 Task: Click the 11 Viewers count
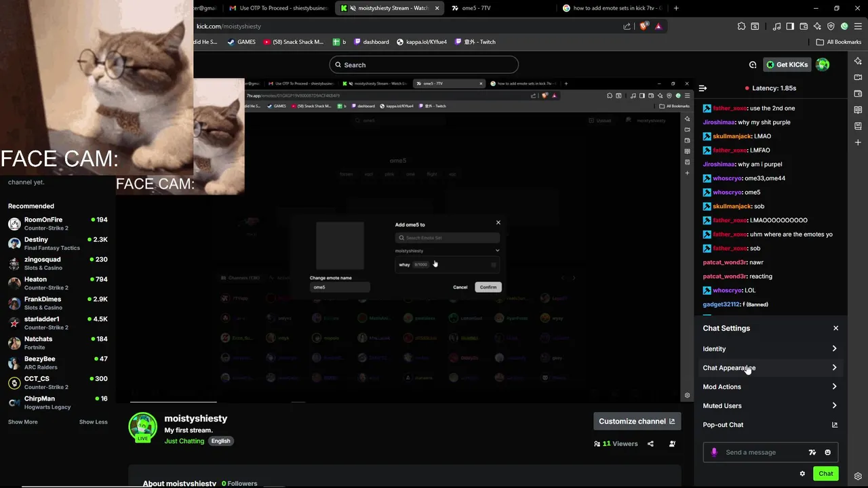616,444
